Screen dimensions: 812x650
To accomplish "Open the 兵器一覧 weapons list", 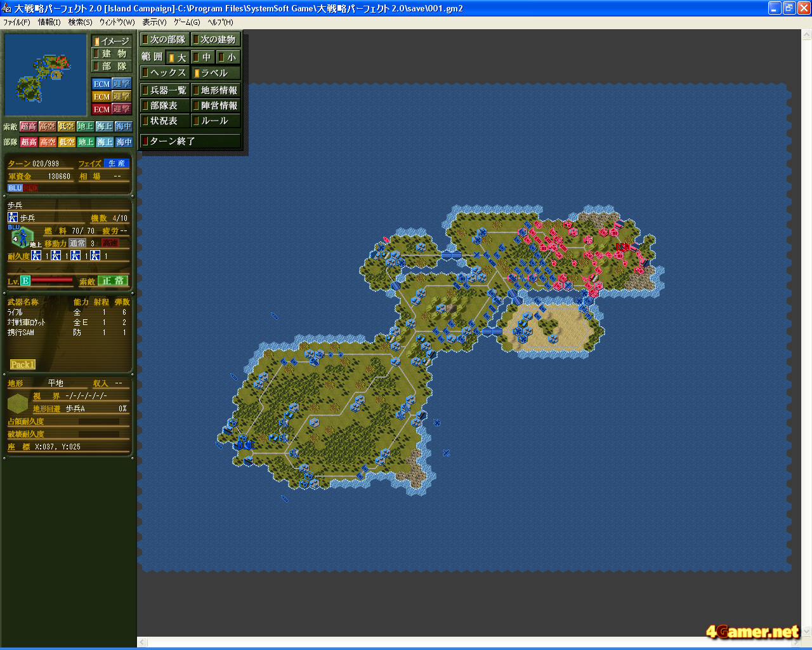I will (164, 90).
